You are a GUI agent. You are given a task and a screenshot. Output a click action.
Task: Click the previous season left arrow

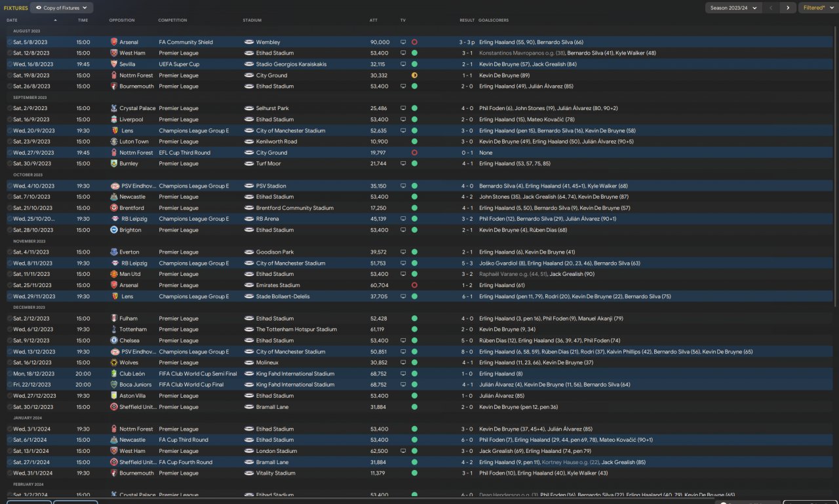[771, 8]
